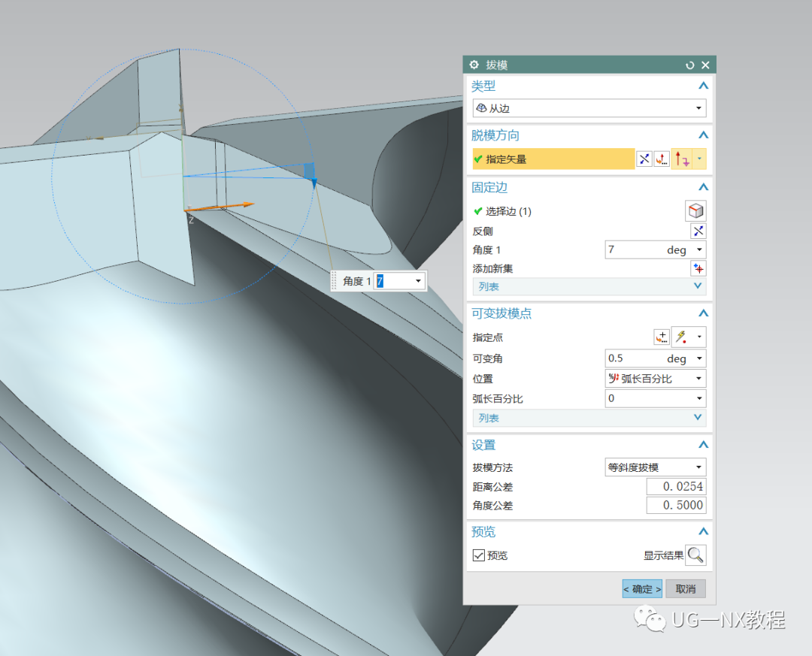Click the 指定点 point dialog icon

(x=662, y=337)
